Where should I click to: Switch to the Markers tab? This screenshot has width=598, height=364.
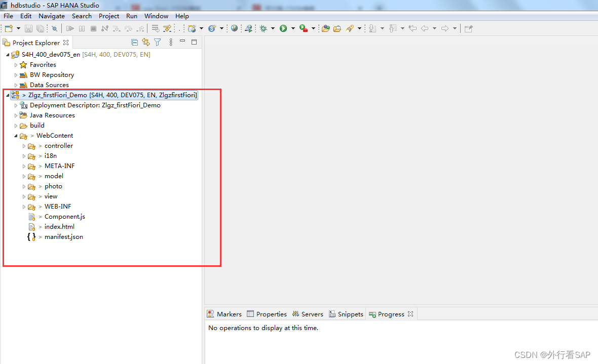pyautogui.click(x=224, y=314)
